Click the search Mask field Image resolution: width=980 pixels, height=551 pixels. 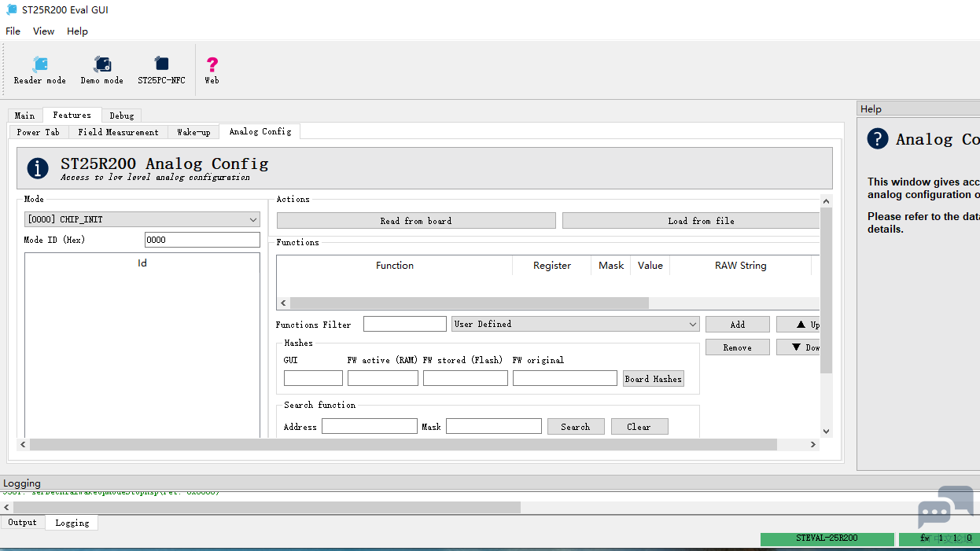(x=494, y=426)
